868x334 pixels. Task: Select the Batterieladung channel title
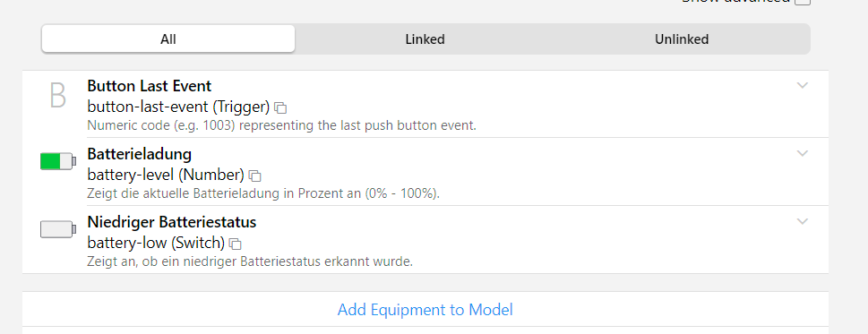click(140, 154)
